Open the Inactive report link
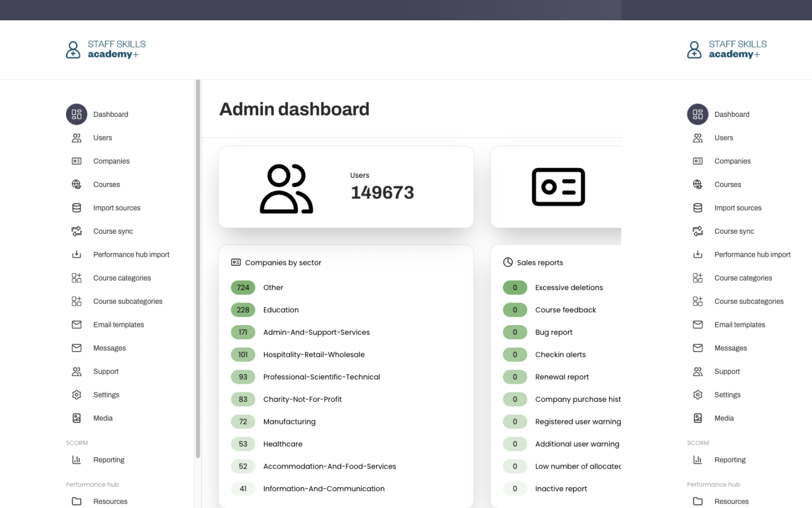 tap(561, 489)
